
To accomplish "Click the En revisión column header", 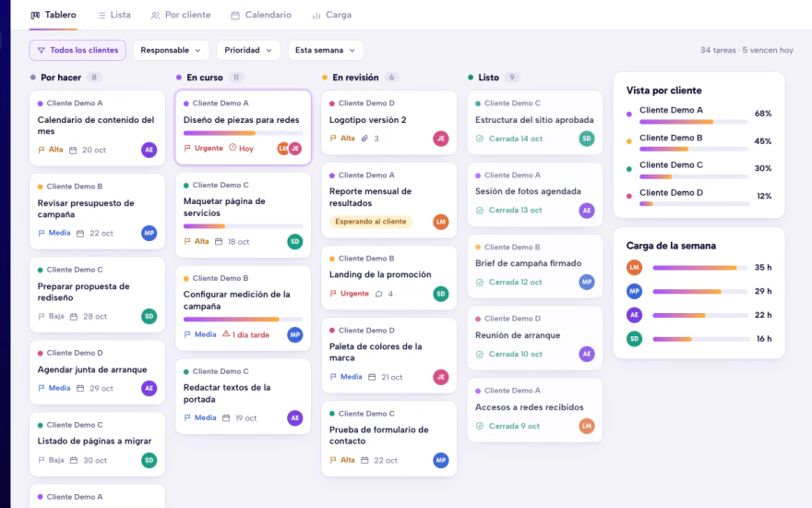I will 360,78.
